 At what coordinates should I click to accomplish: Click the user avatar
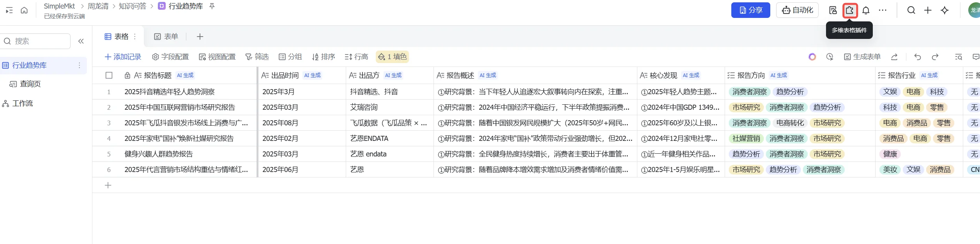[x=974, y=11]
